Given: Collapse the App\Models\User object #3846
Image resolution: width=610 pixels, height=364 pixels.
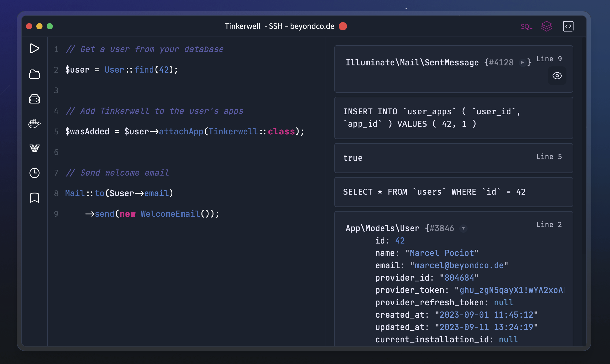Looking at the screenshot, I should tap(463, 228).
